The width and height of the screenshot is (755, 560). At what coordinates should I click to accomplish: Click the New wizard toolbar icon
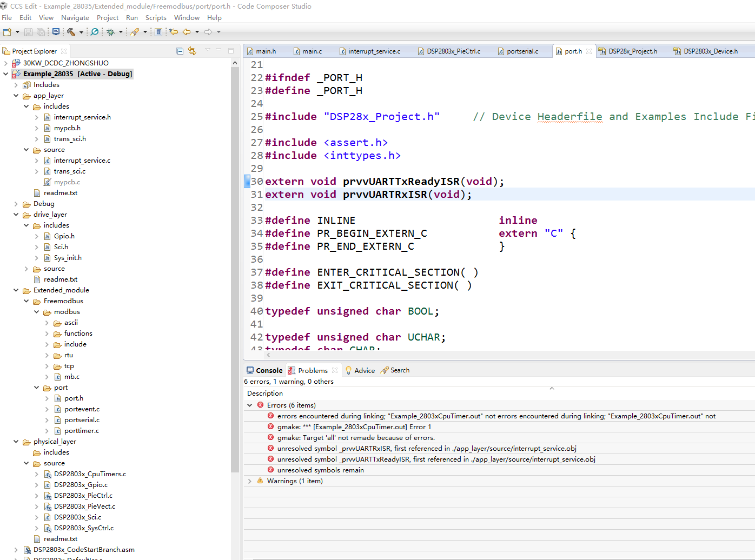click(7, 32)
